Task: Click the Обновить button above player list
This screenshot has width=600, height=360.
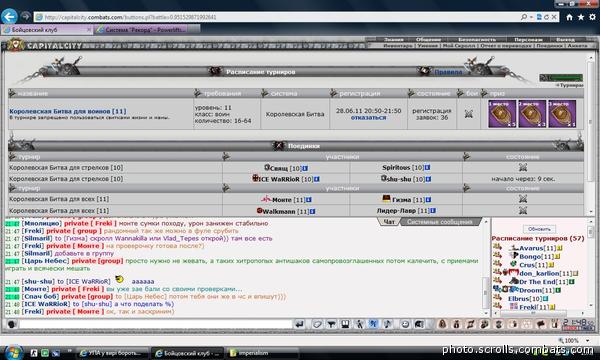Action: pos(539,229)
